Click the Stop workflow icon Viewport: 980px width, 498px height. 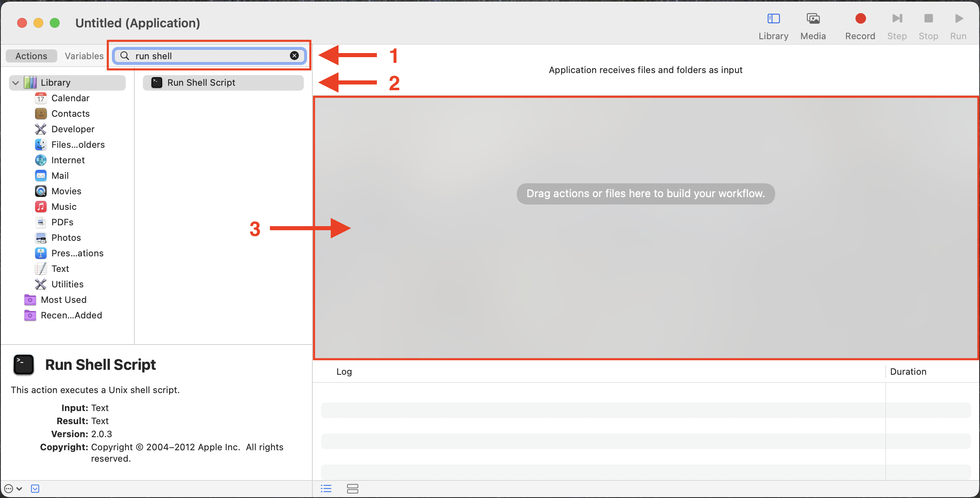(x=928, y=19)
